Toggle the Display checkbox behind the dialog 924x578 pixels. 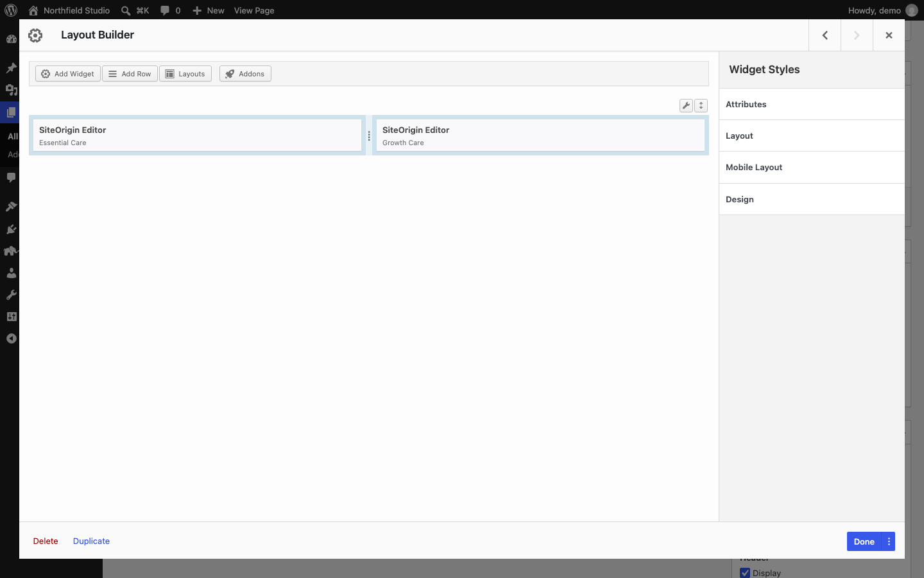click(x=745, y=573)
